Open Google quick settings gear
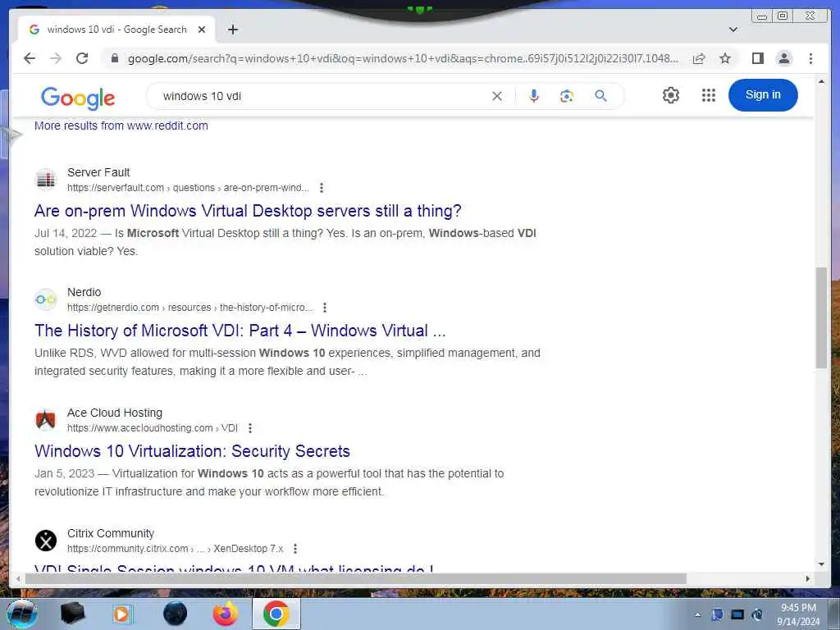The width and height of the screenshot is (840, 630). (671, 95)
